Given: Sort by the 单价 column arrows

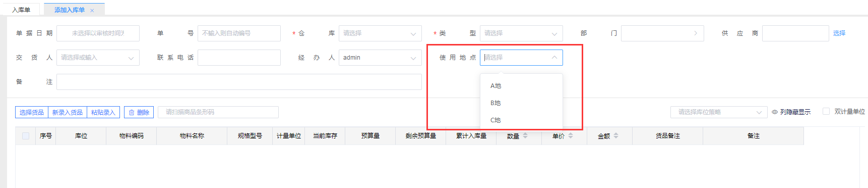Looking at the screenshot, I should click(571, 136).
